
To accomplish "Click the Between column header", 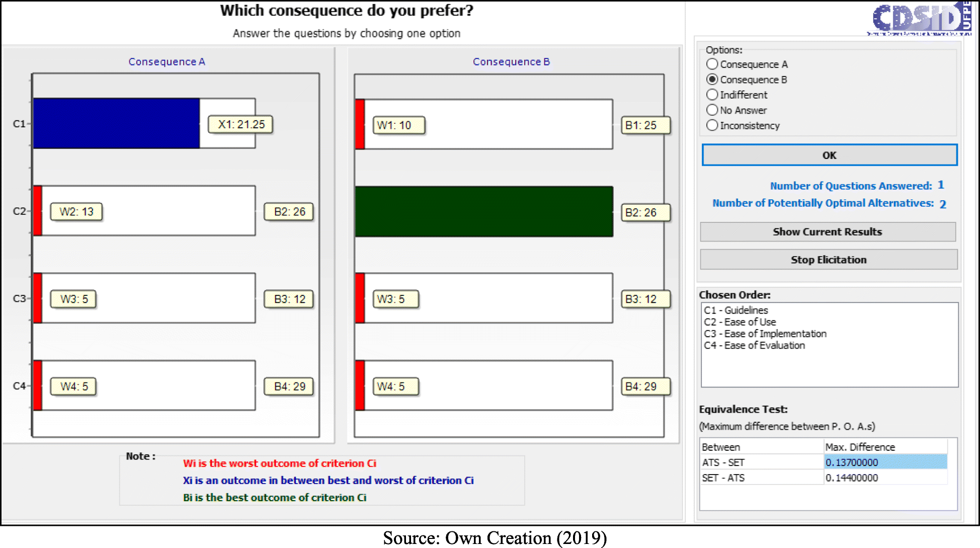I will pos(762,447).
